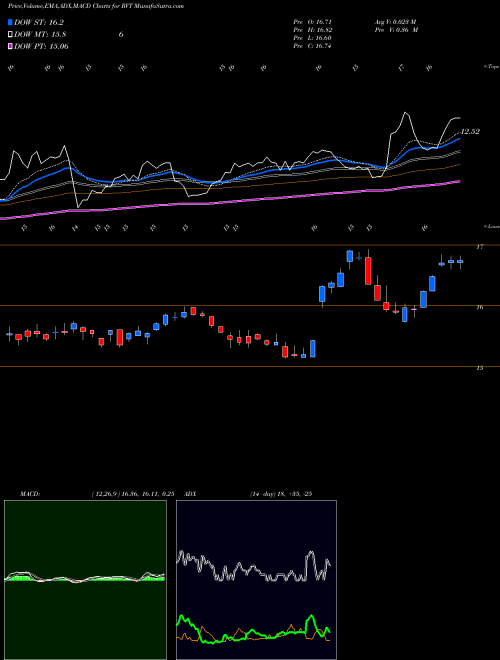Screen dimensions: 500x660
Task: Click the 'Pre C: 16.74' close value
Action: coord(312,46)
